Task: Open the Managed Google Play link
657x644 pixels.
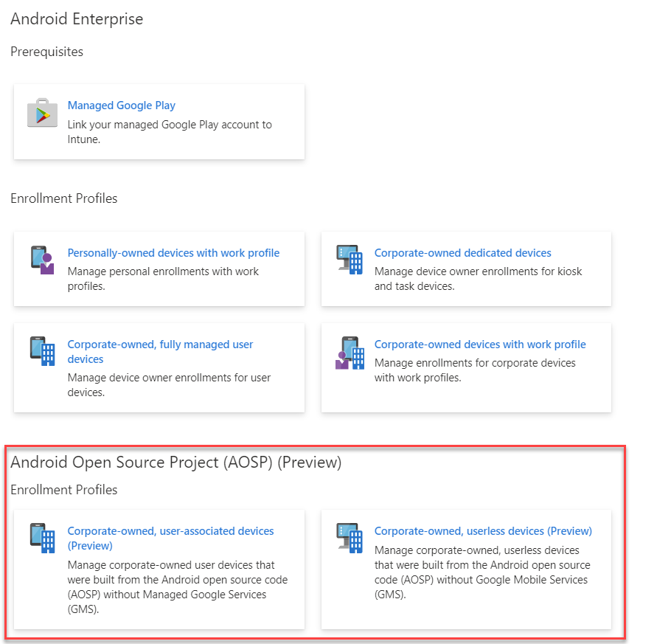Action: 121,105
